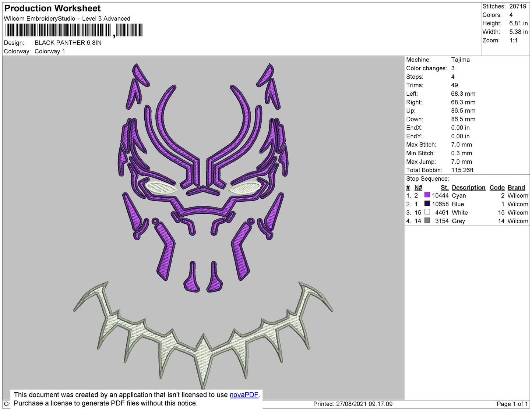
Task: Click the 'Cyan' description
Action: click(x=459, y=195)
